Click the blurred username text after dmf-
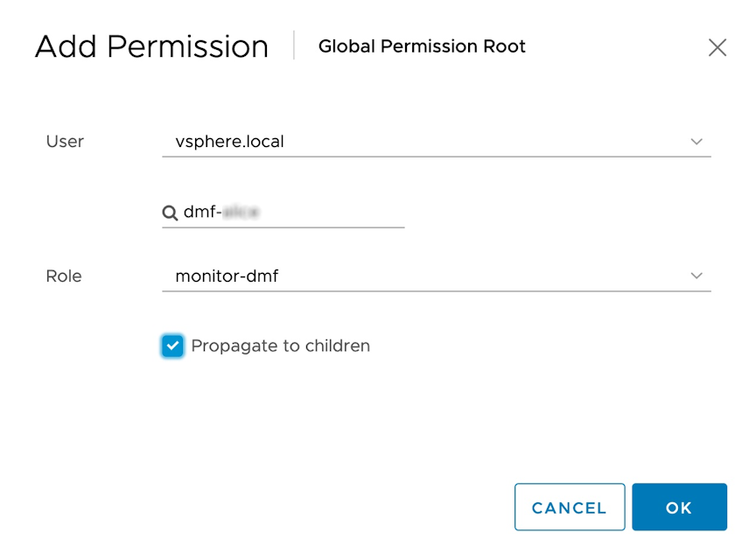Image resolution: width=756 pixels, height=560 pixels. point(241,212)
